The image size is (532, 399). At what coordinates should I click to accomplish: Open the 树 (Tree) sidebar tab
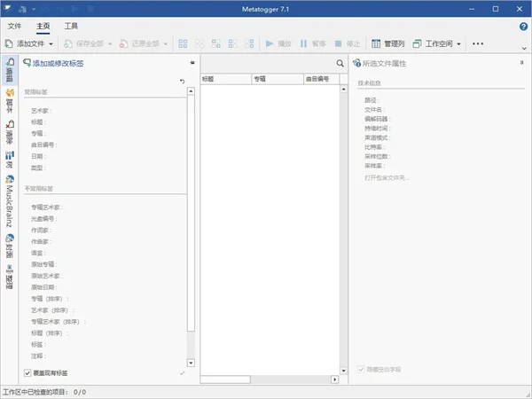pyautogui.click(x=10, y=160)
